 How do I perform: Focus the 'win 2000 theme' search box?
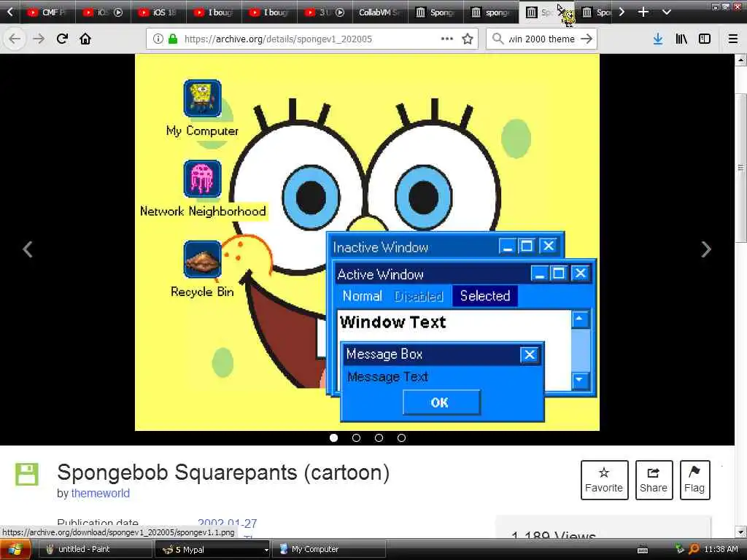(x=541, y=39)
